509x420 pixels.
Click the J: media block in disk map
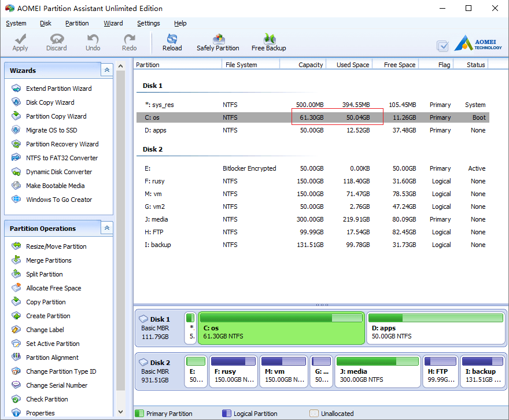tap(378, 371)
